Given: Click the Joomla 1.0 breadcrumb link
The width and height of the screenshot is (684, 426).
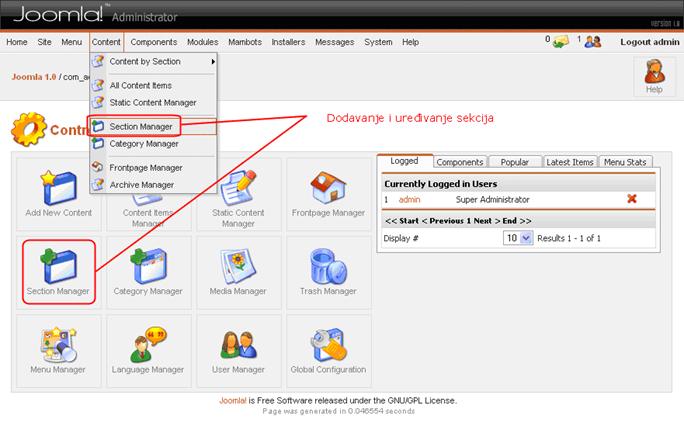Looking at the screenshot, I should click(x=34, y=77).
